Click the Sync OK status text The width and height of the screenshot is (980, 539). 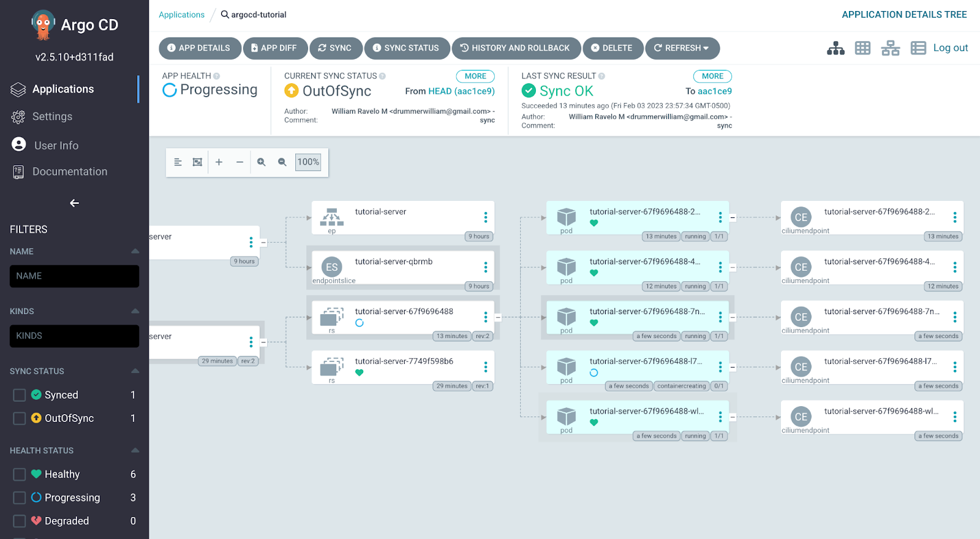[566, 91]
